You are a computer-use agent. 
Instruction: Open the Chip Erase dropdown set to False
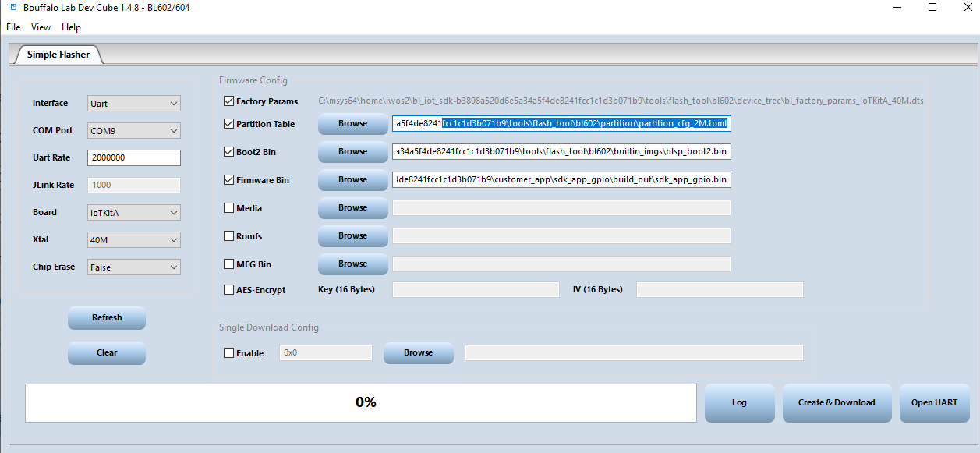pos(133,267)
